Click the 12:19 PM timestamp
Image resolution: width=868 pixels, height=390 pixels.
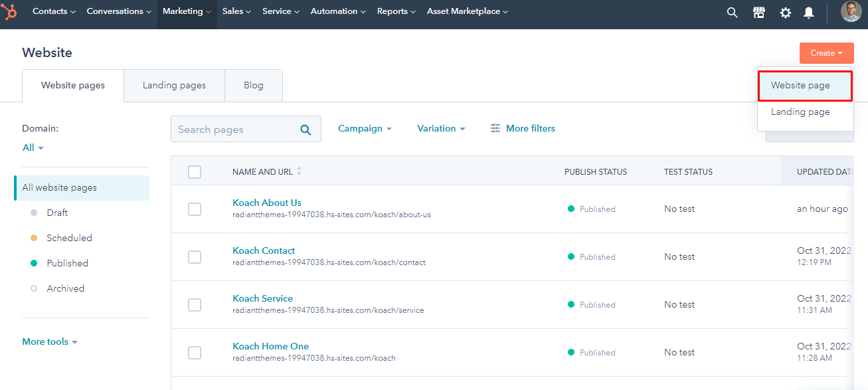tap(814, 262)
